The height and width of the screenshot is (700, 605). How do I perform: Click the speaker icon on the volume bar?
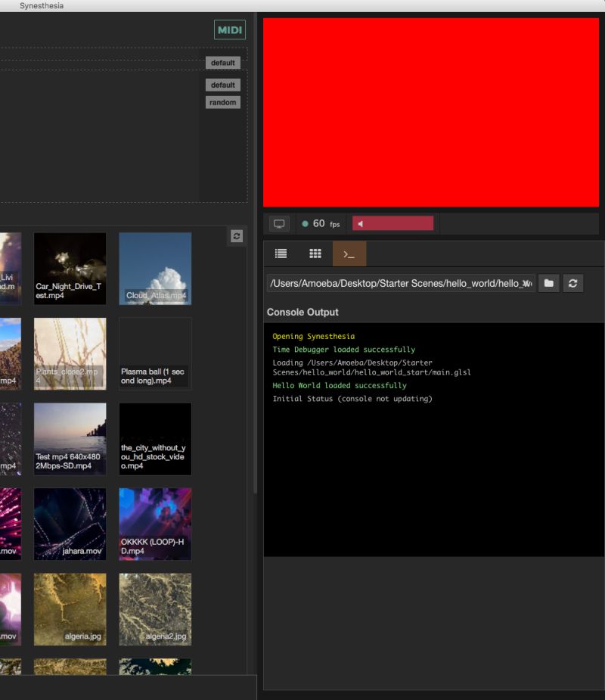click(x=361, y=222)
